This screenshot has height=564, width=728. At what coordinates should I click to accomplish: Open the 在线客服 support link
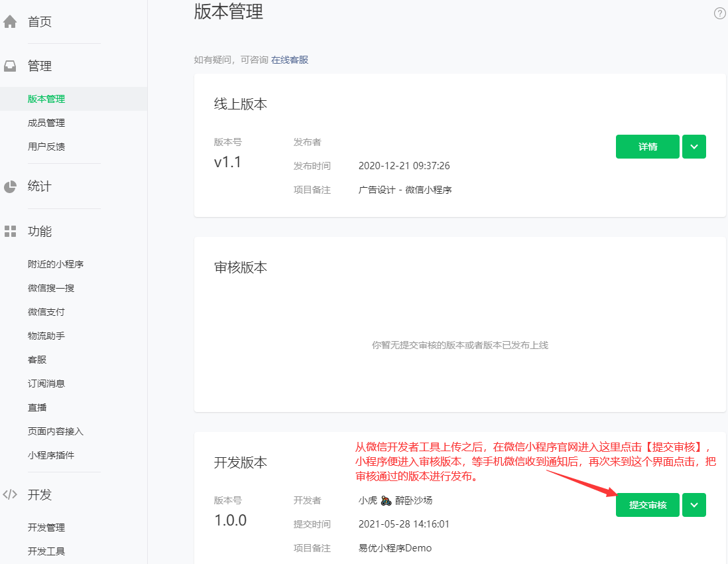point(290,59)
